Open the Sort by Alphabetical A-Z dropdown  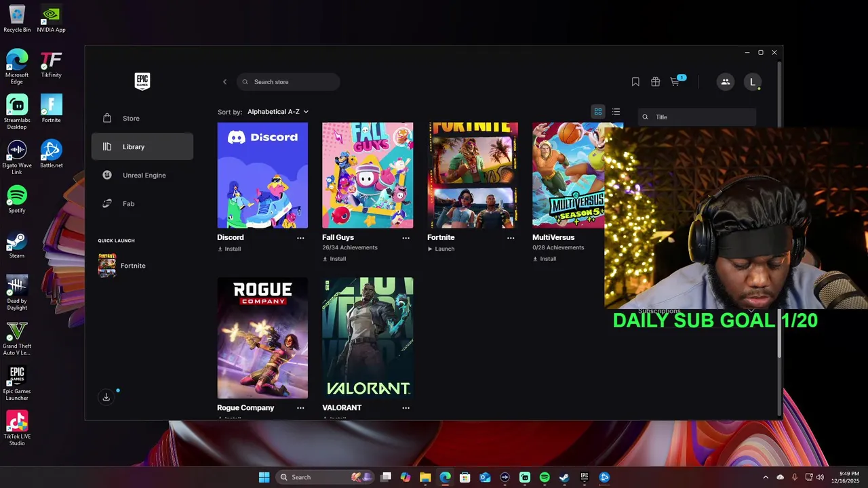click(x=278, y=112)
